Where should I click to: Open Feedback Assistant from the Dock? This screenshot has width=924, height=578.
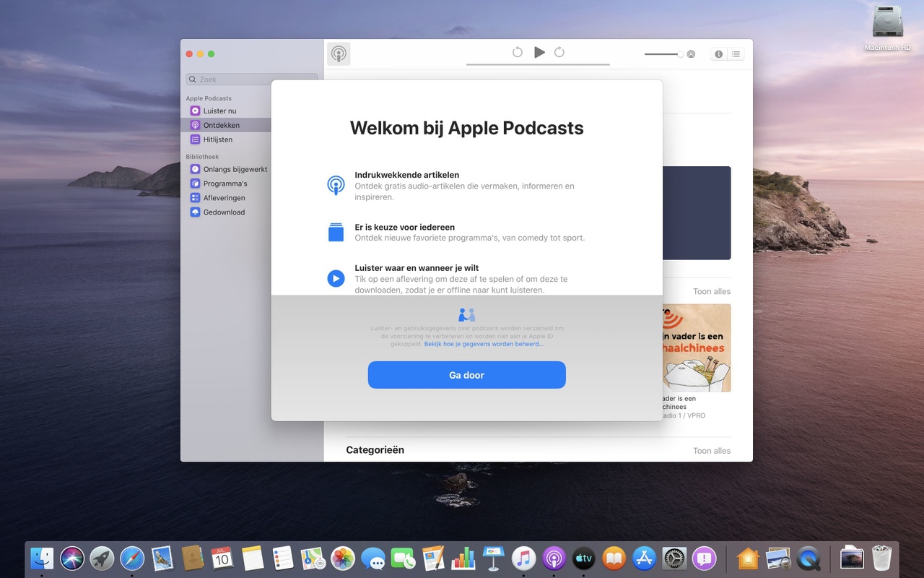tap(704, 558)
